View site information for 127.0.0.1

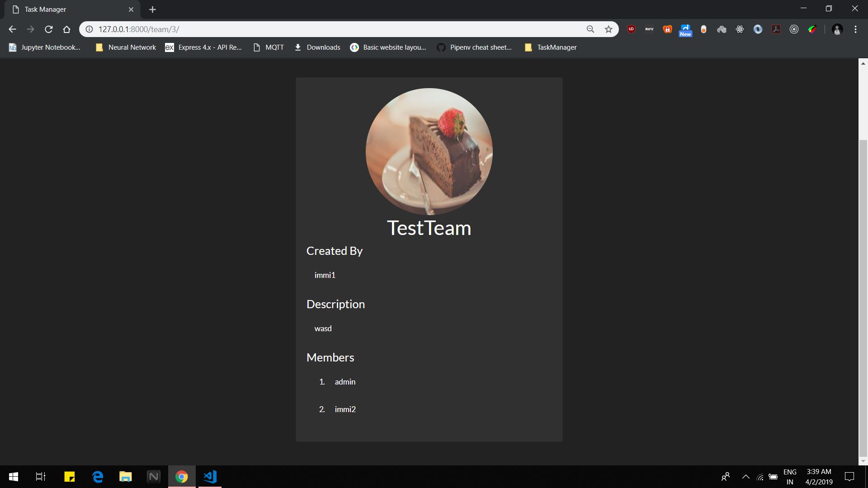[x=90, y=29]
